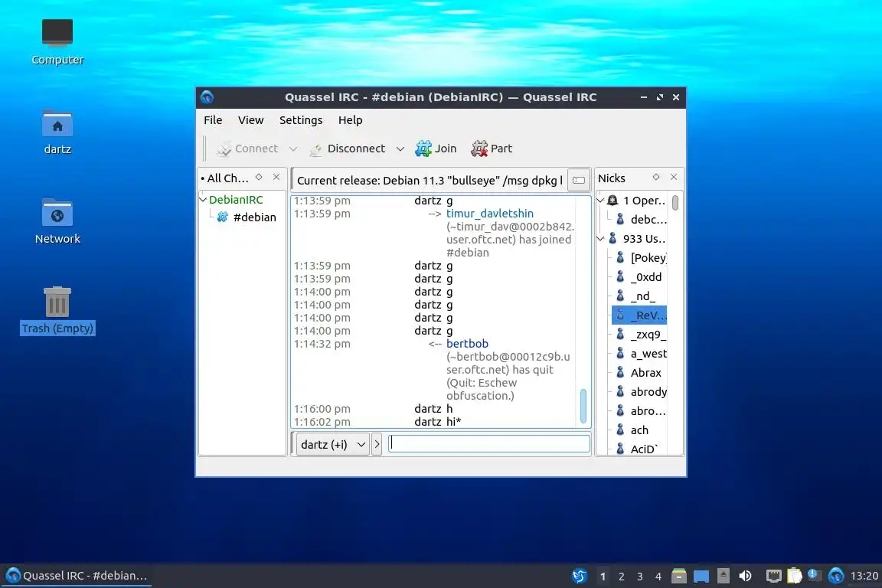Float the All Chats panel
The image size is (882, 588).
tap(259, 178)
